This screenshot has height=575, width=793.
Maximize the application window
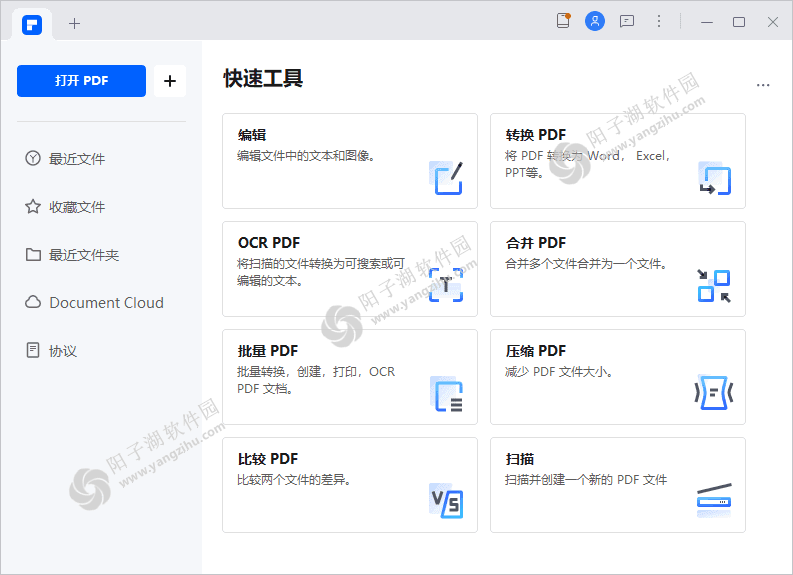coord(739,22)
